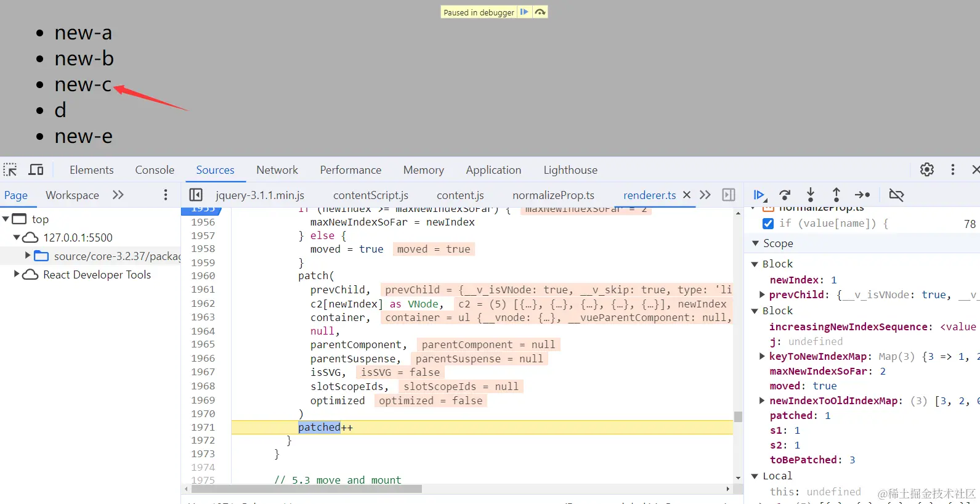Step out of current function
Viewport: 980px width, 504px height.
836,195
